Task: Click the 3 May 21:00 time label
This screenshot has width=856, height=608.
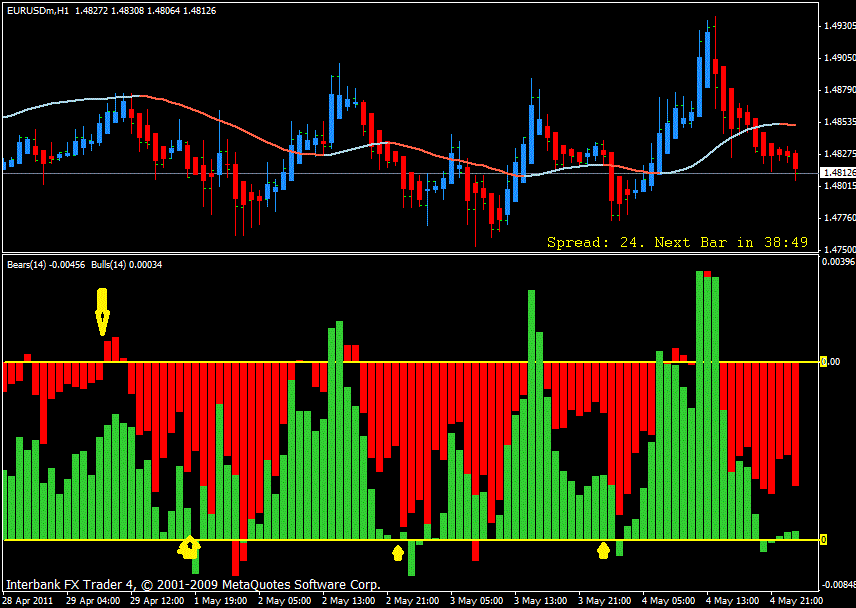Action: click(604, 600)
